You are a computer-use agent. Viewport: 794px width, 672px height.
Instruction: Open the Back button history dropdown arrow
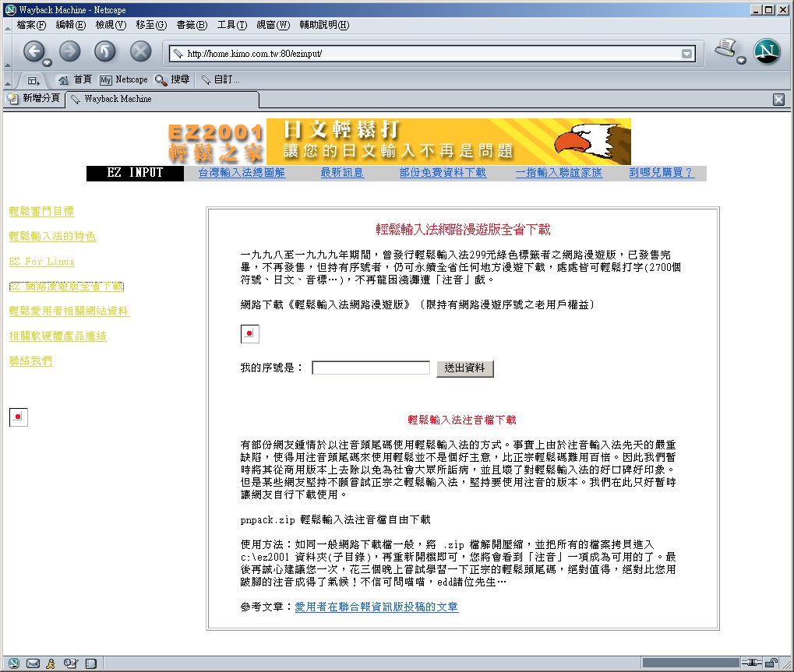pyautogui.click(x=48, y=62)
